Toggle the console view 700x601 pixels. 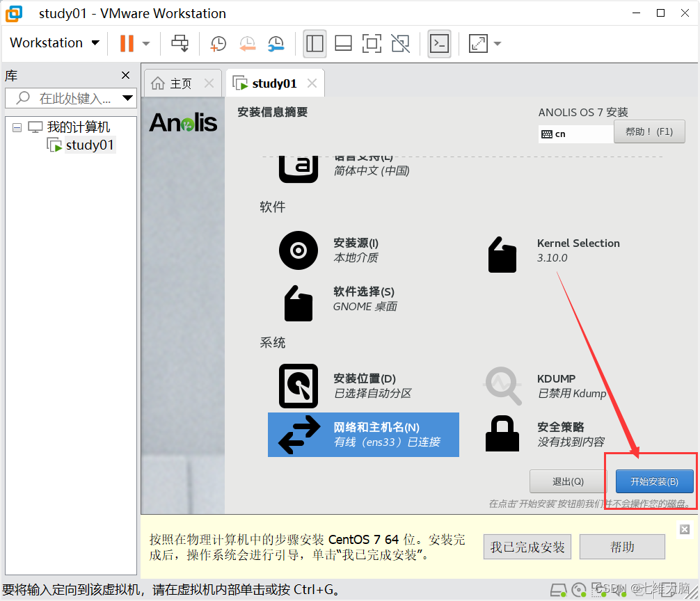click(x=439, y=44)
